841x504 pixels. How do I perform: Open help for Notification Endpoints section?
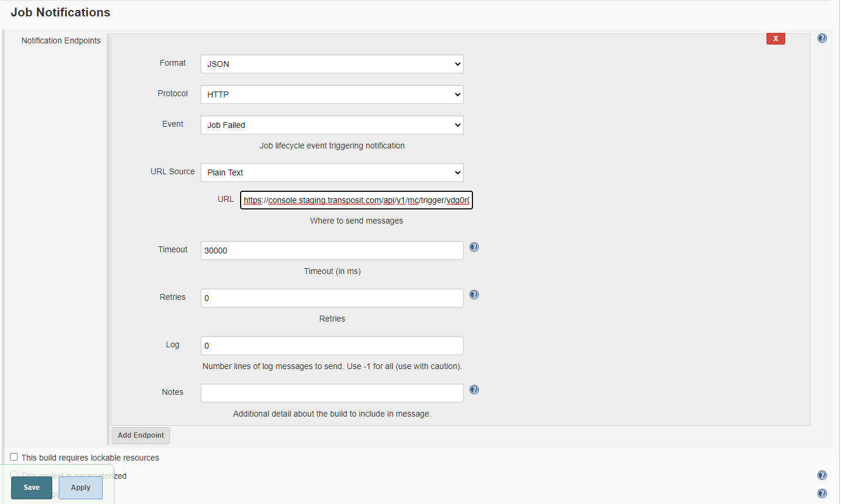tap(822, 38)
